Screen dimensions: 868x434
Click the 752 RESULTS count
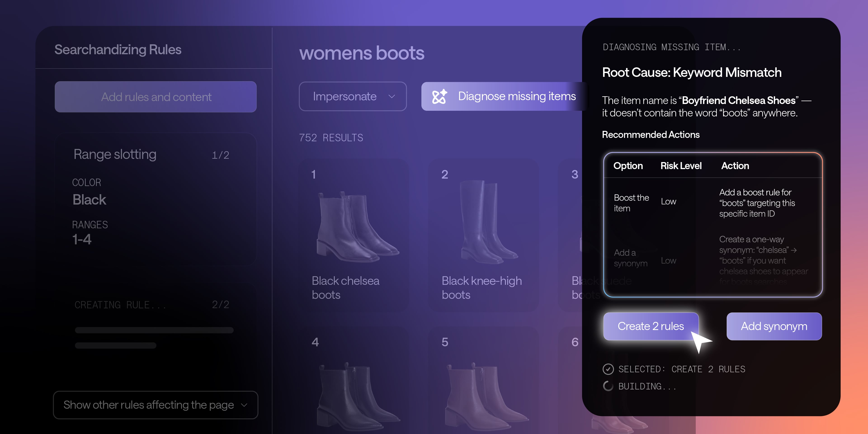click(x=331, y=138)
